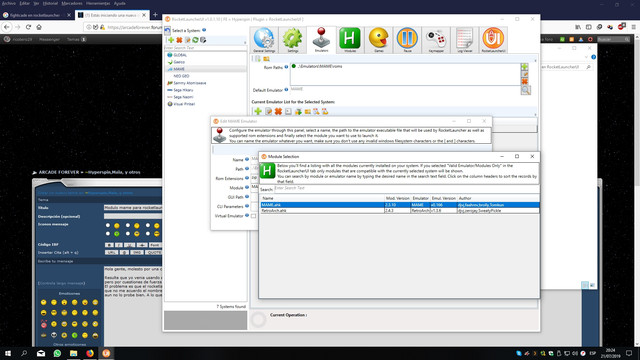Viewport: 640px width, 360px height.
Task: Open the green gear Settings tab
Action: [x=293, y=40]
